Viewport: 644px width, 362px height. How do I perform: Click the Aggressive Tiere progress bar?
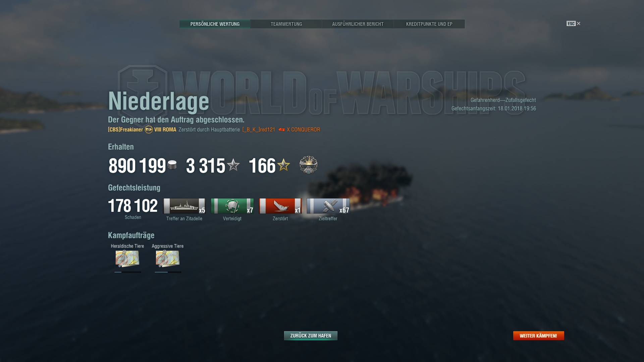tap(168, 272)
